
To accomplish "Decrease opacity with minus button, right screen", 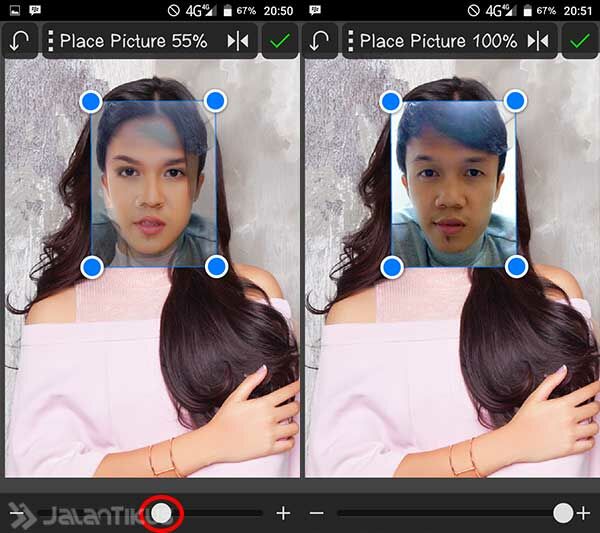I will tap(316, 513).
